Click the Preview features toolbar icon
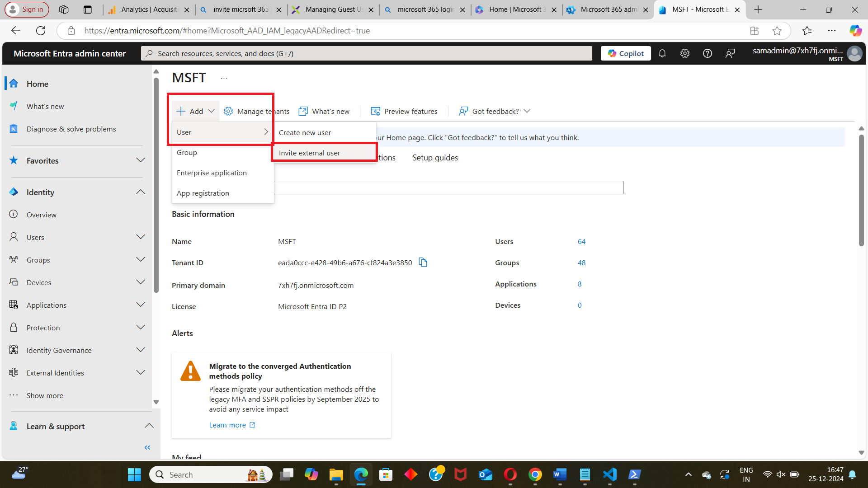 (x=375, y=111)
